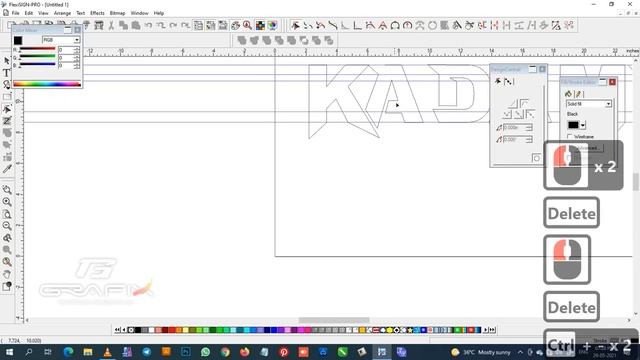Open Windows Start menu

pos(9,352)
